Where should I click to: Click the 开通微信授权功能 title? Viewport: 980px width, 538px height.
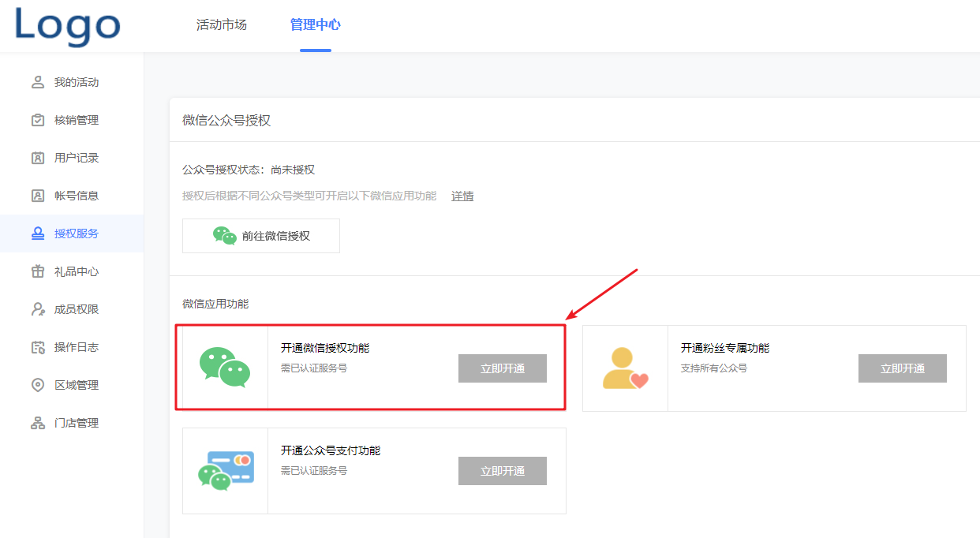[x=325, y=348]
